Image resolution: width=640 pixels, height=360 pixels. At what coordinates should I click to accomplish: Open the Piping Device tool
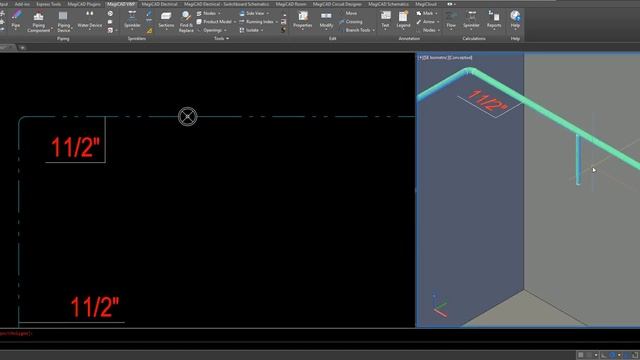coord(63,22)
